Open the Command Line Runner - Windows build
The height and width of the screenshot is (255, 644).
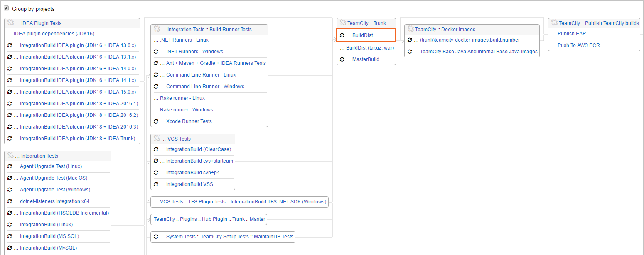(205, 87)
